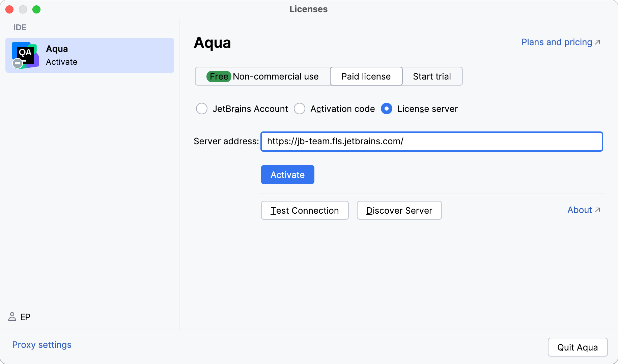The image size is (618, 364).
Task: Click the Test Connection button
Action: coord(305,210)
